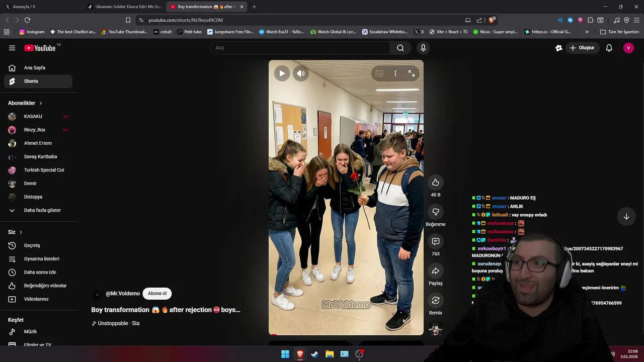Enter fullscreen on the Short
Viewport: 644px width, 362px height.
pyautogui.click(x=412, y=73)
